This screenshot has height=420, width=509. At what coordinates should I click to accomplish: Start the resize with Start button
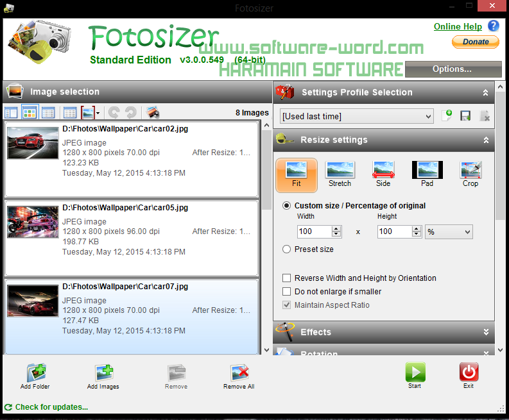[x=415, y=376]
